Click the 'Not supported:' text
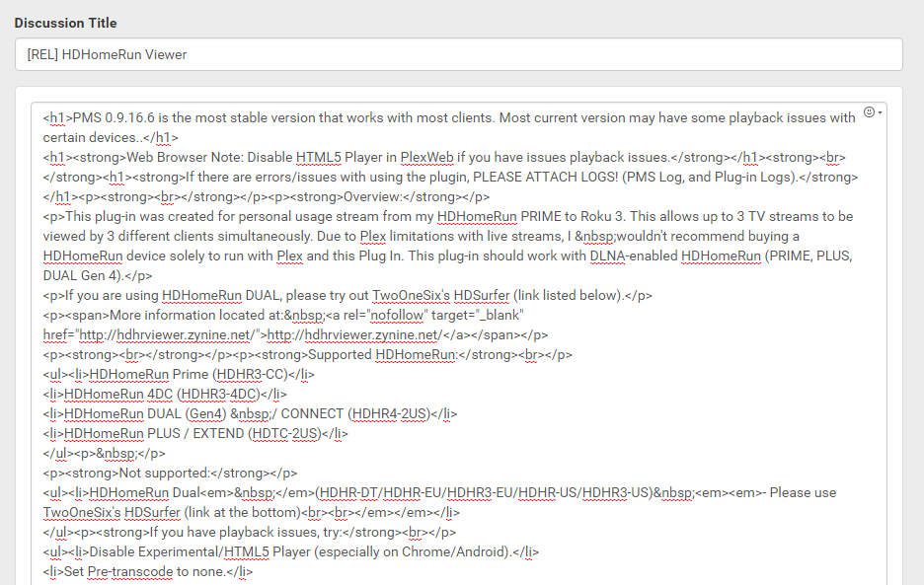The width and height of the screenshot is (924, 585). [165, 474]
